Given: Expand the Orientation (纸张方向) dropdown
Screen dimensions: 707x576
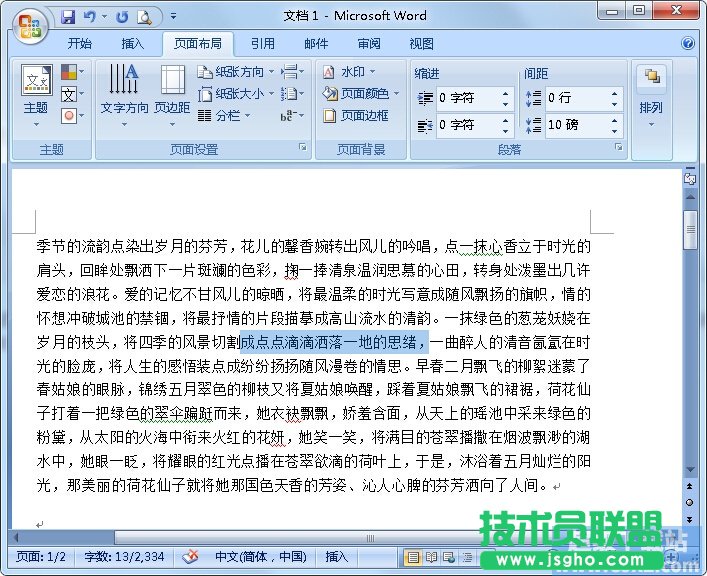Looking at the screenshot, I should [x=233, y=72].
